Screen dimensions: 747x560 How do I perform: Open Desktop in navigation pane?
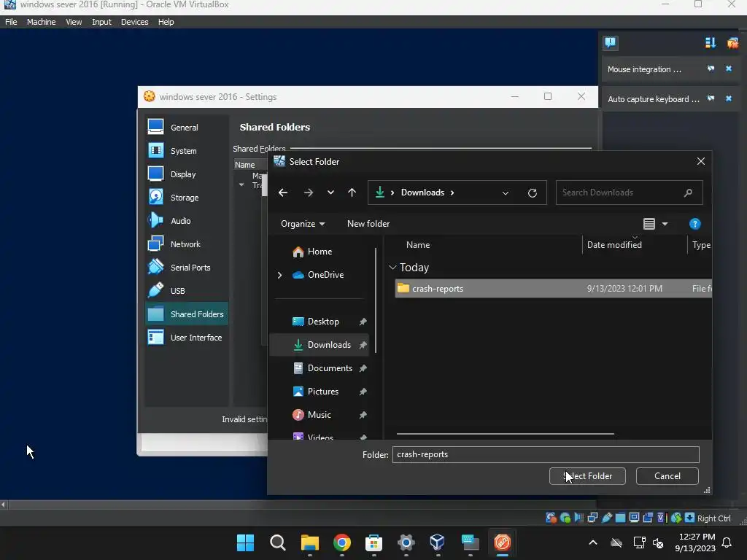[323, 322]
